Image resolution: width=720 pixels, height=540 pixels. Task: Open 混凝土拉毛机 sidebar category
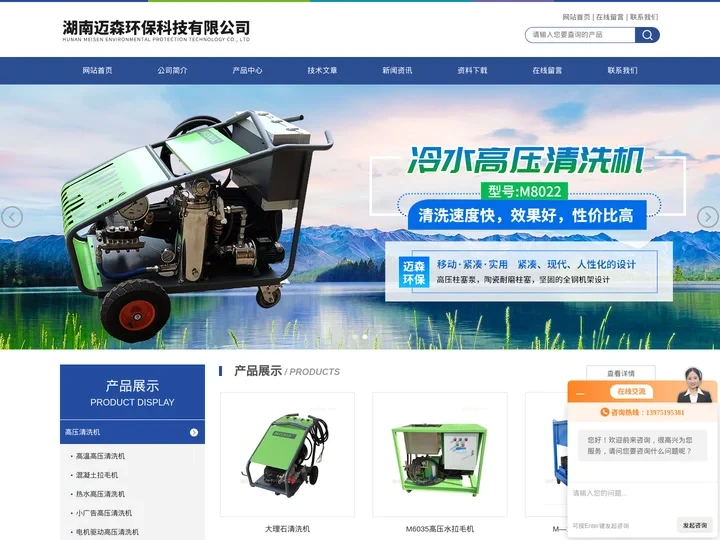click(x=97, y=475)
